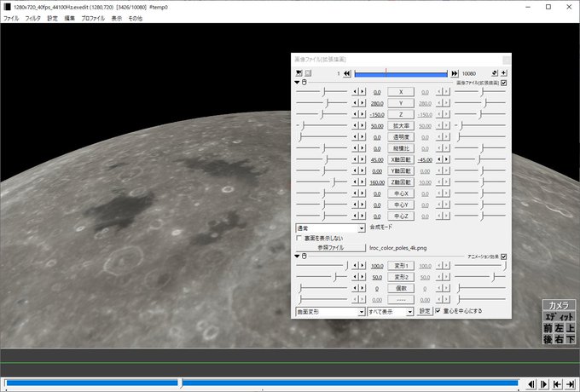
Task: Click the Z軸回転 value 160.00
Action: click(377, 182)
